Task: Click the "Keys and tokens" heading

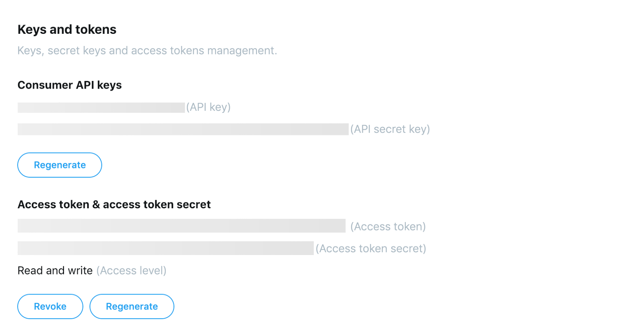Action: [67, 29]
